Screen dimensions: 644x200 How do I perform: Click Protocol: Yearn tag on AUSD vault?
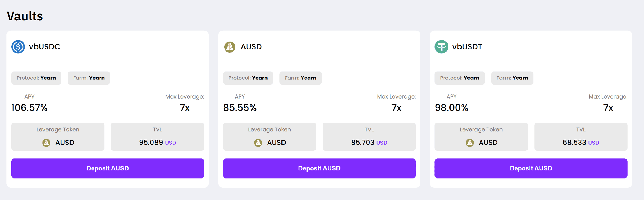coord(248,78)
